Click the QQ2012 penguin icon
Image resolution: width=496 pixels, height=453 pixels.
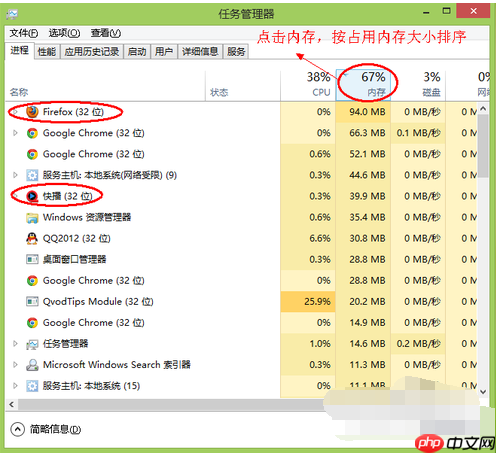click(32, 239)
